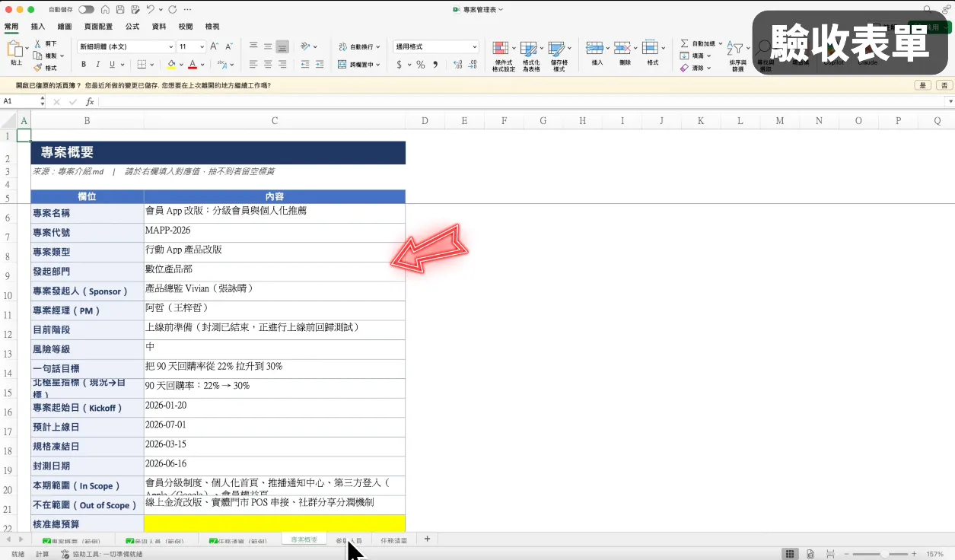Click the percent style icon
Viewport: 955px width, 560px height.
coord(420,65)
